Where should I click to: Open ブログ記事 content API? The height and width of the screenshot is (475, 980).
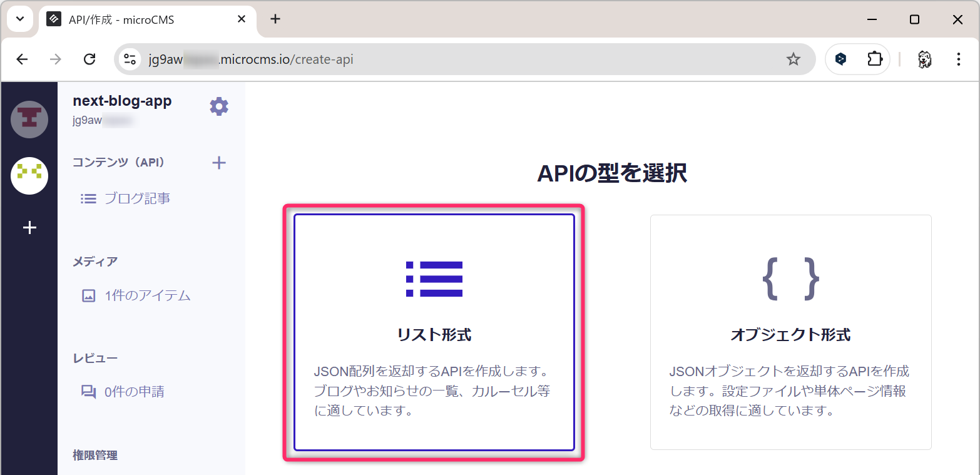[x=136, y=199]
